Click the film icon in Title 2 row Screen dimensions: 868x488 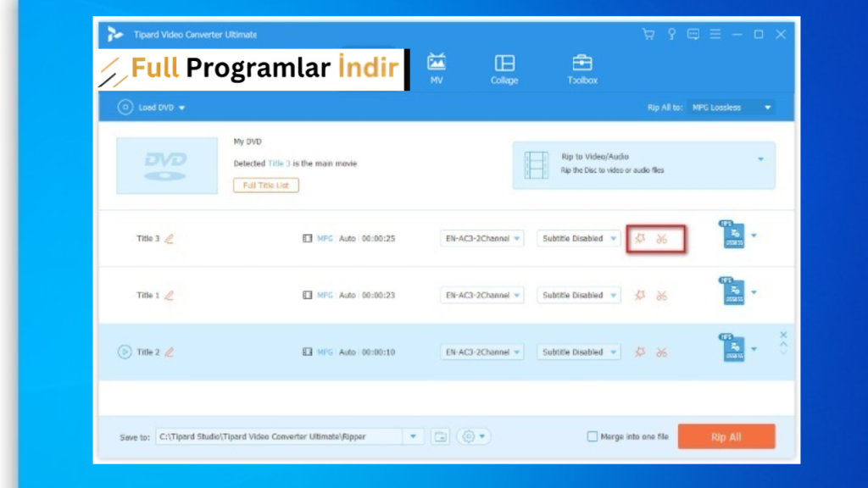(x=307, y=352)
